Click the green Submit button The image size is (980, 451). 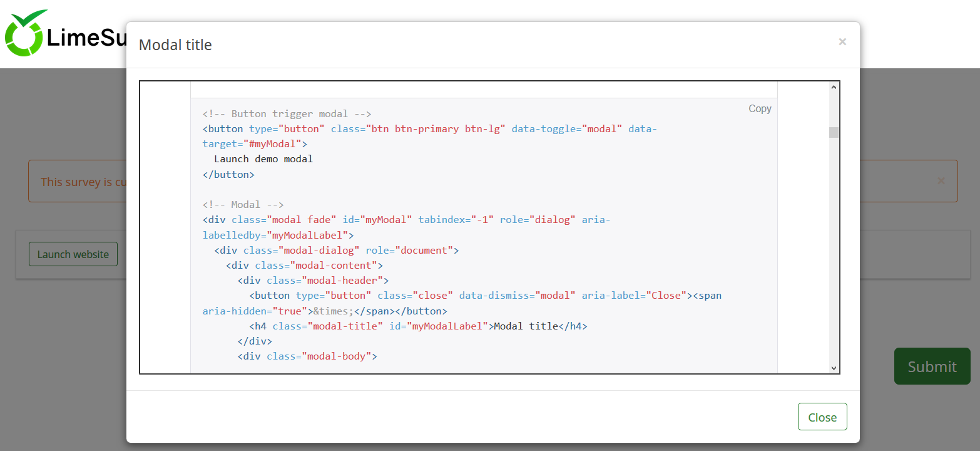(932, 366)
